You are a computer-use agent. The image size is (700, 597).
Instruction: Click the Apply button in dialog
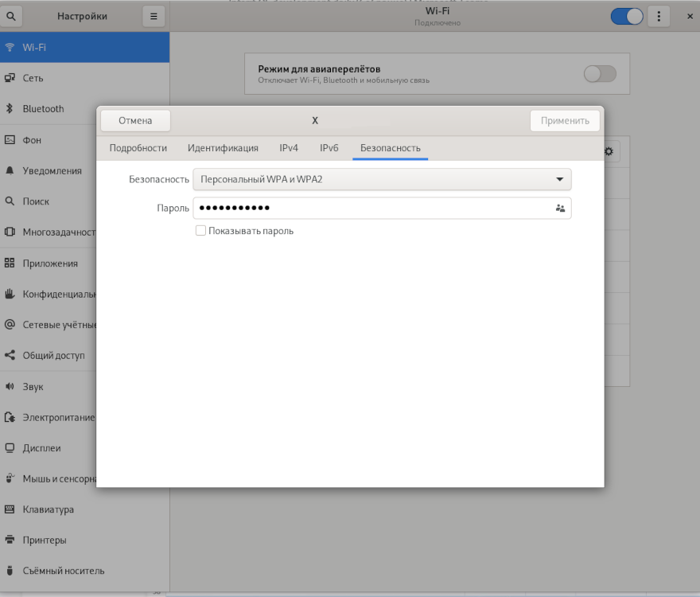click(x=565, y=121)
